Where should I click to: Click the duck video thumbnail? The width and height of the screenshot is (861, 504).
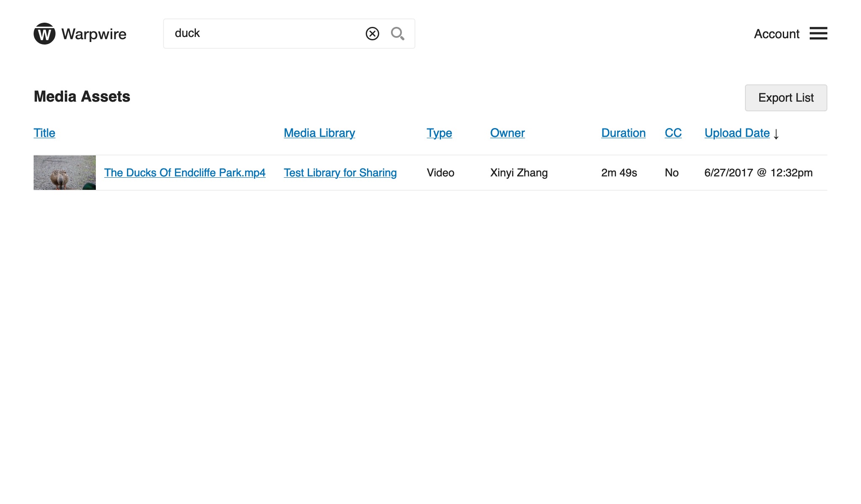64,172
